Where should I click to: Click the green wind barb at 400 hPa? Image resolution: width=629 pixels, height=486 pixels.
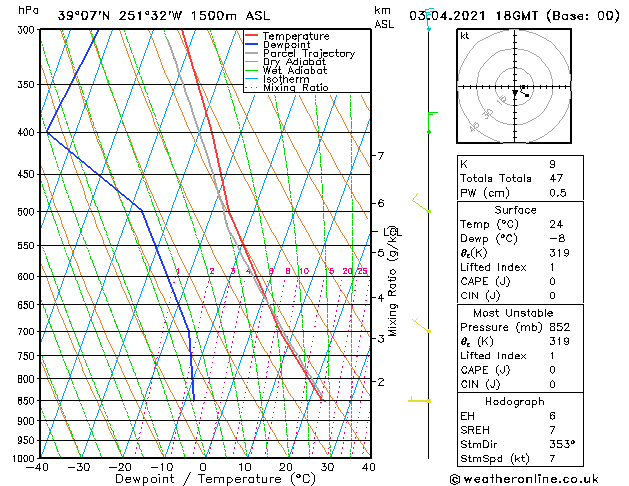pos(432,122)
